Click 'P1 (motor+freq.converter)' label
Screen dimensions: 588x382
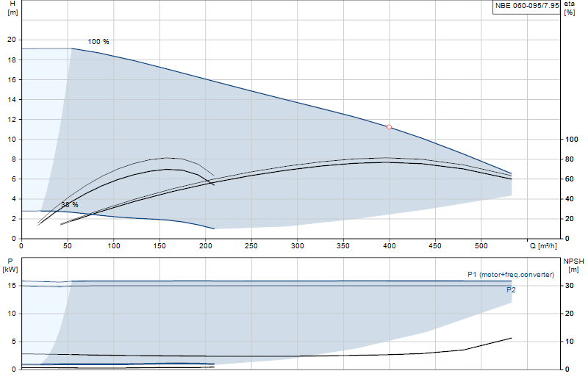[511, 275]
